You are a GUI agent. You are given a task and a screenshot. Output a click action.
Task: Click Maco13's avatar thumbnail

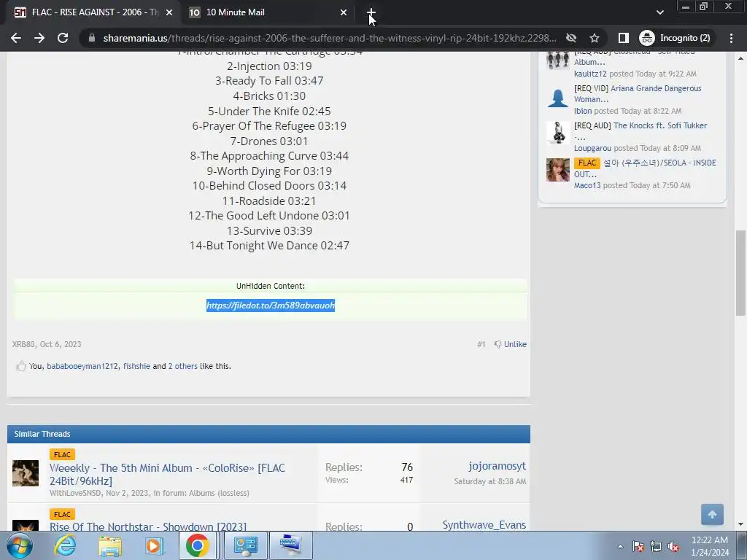tap(558, 170)
